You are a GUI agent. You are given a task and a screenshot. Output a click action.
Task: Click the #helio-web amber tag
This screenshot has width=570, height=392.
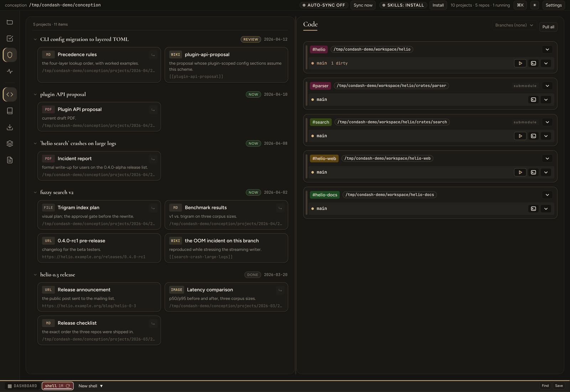(x=324, y=159)
